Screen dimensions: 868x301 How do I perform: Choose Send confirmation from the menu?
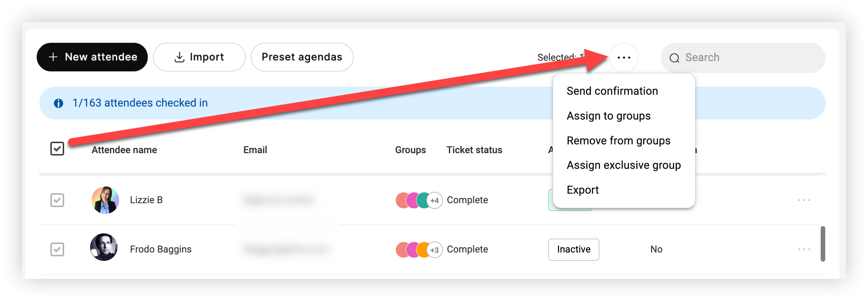click(612, 91)
